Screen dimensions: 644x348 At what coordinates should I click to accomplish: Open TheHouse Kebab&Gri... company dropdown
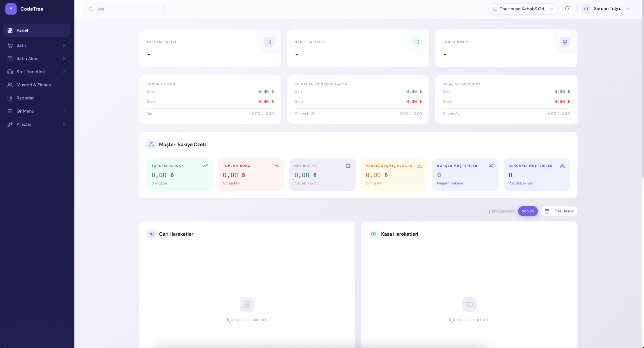(x=523, y=9)
